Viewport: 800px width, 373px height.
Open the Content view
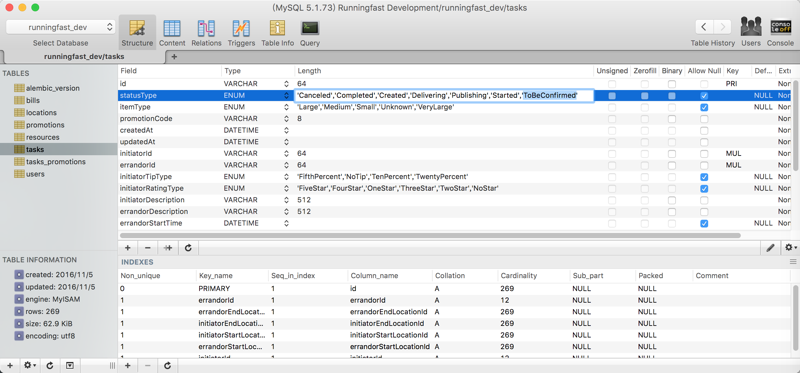pos(172,33)
